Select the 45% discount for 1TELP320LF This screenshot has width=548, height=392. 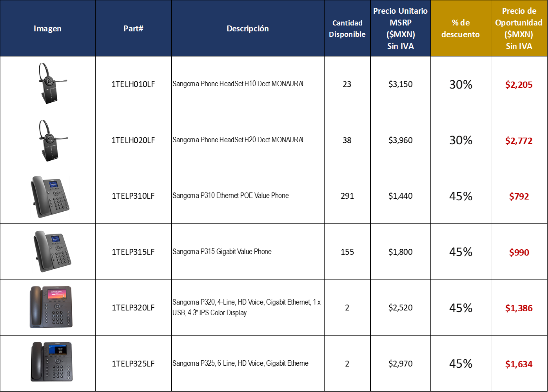pos(461,308)
